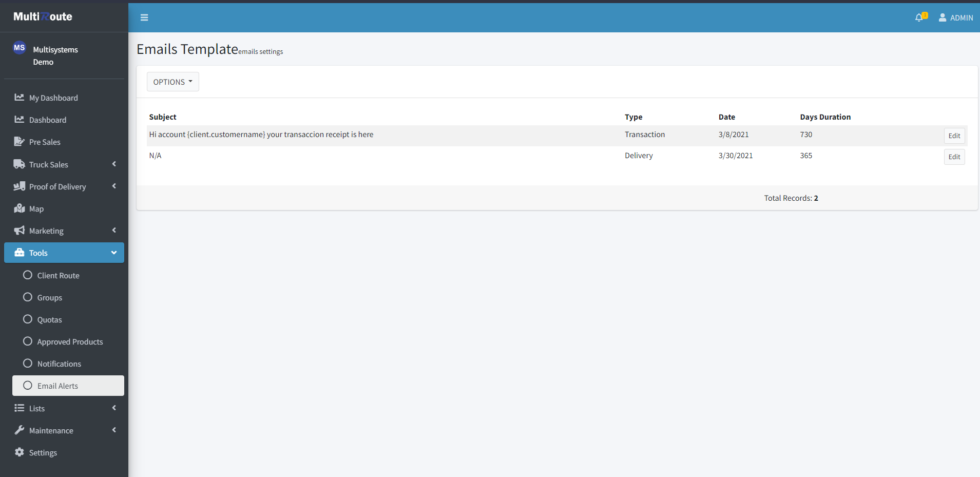Click the MS avatar badge

coord(20,48)
